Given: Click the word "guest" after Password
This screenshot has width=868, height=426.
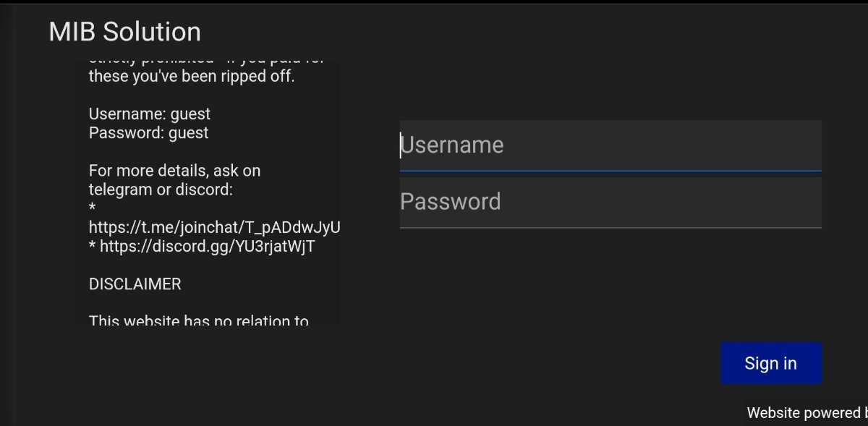Looking at the screenshot, I should click(188, 133).
